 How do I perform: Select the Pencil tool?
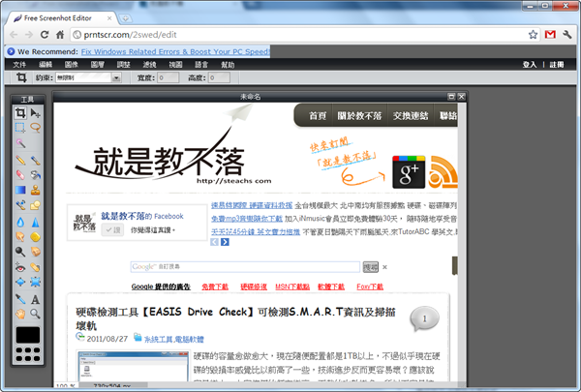[20, 160]
